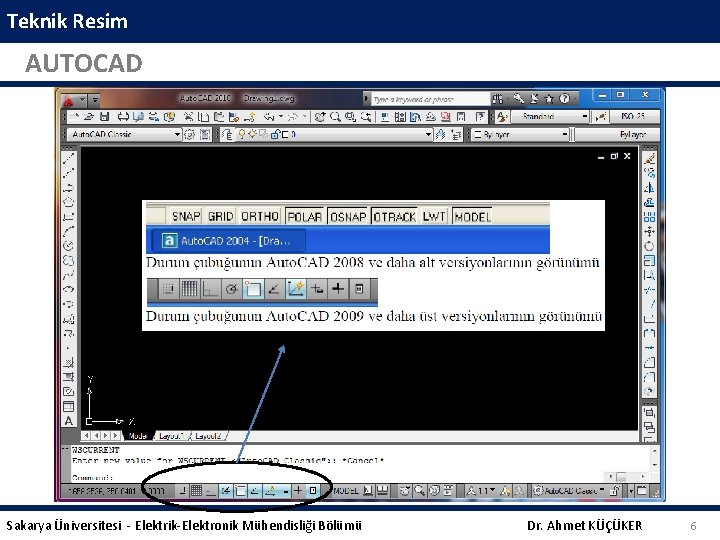Select the Array tool in Modify toolbar
720x540 pixels.
(x=649, y=217)
